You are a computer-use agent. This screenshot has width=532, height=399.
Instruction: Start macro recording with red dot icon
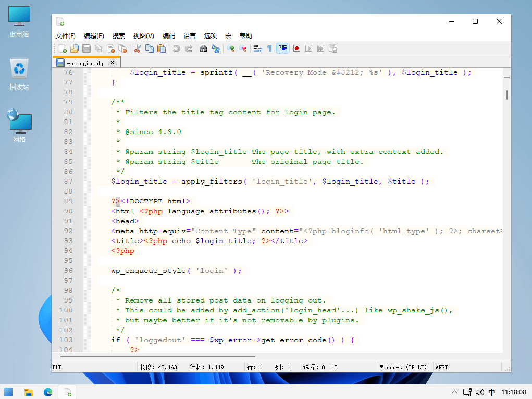coord(296,49)
